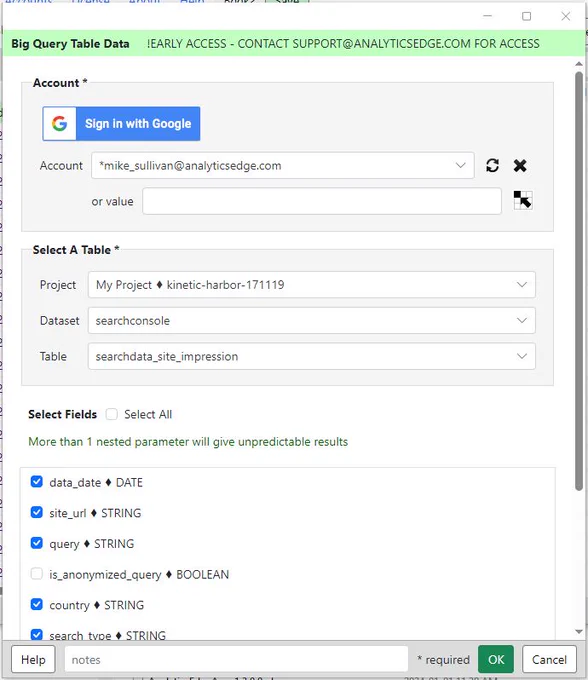Click the Big Query Table Data title
This screenshot has height=680, width=588.
click(x=70, y=44)
